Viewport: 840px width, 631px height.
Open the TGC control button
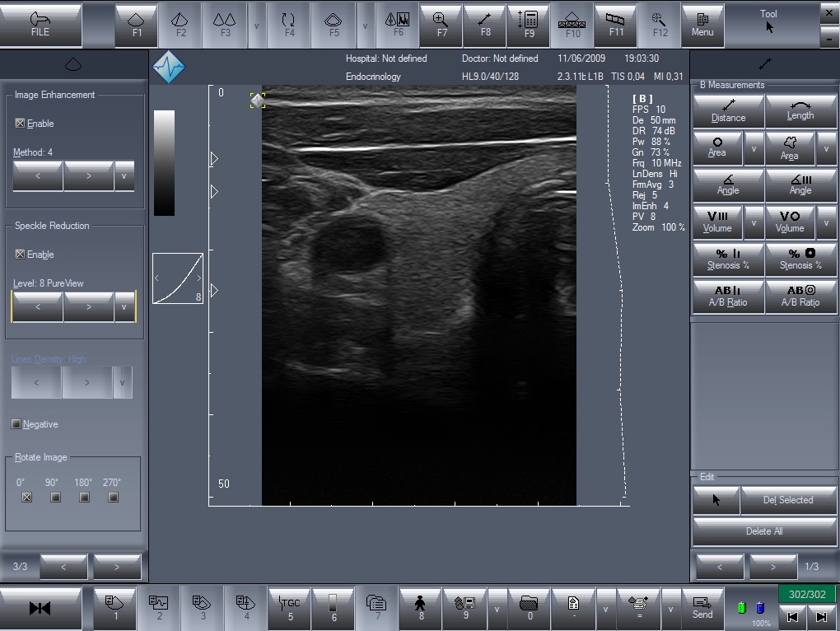[x=290, y=609]
